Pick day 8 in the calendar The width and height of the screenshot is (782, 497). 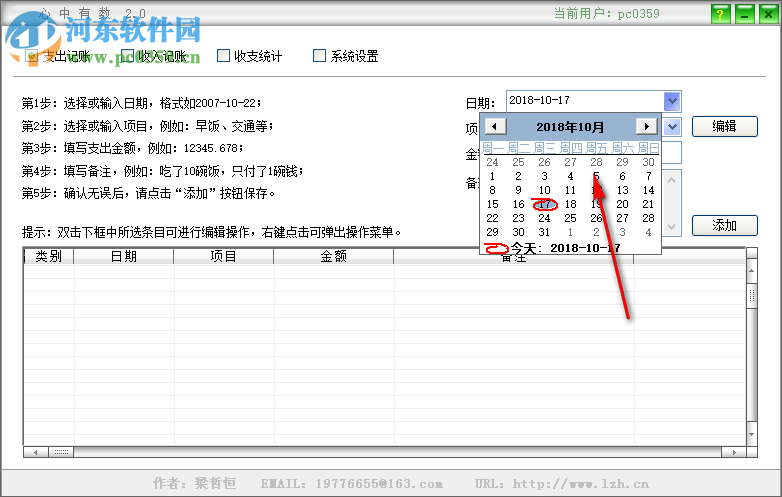(492, 190)
